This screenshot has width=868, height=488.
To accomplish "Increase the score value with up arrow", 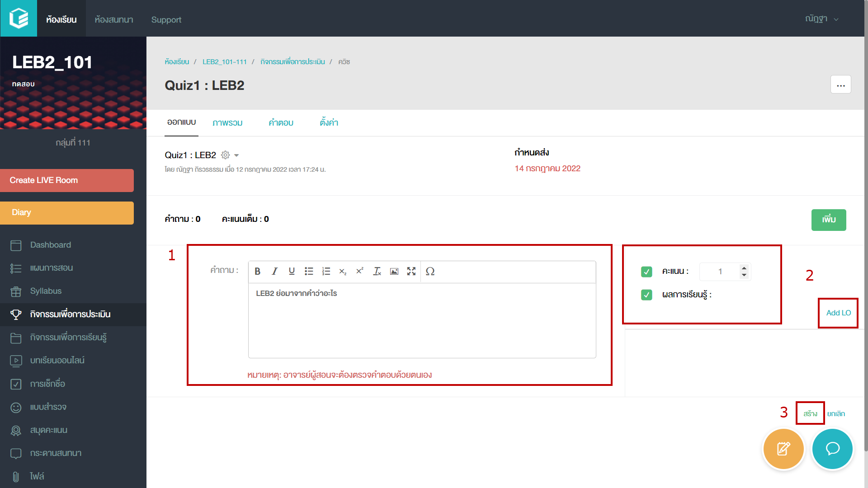I will pyautogui.click(x=744, y=268).
